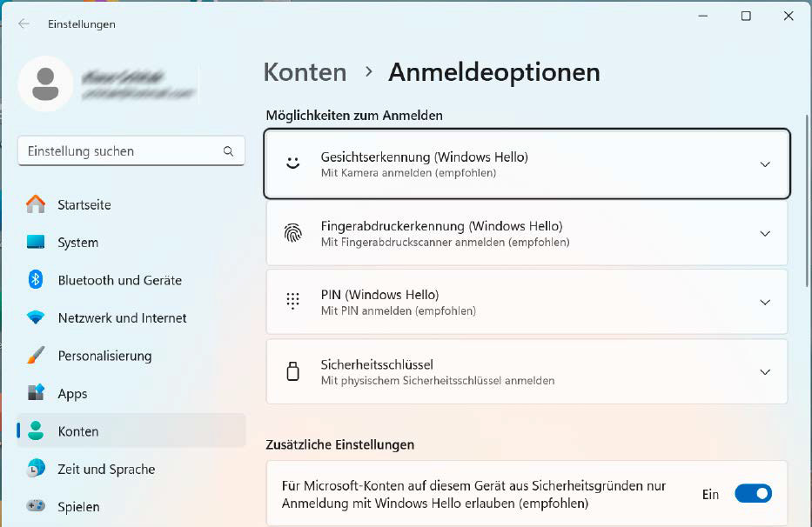Expand the Fingerabdruckerkennung (Windows Hello) section

(x=765, y=233)
